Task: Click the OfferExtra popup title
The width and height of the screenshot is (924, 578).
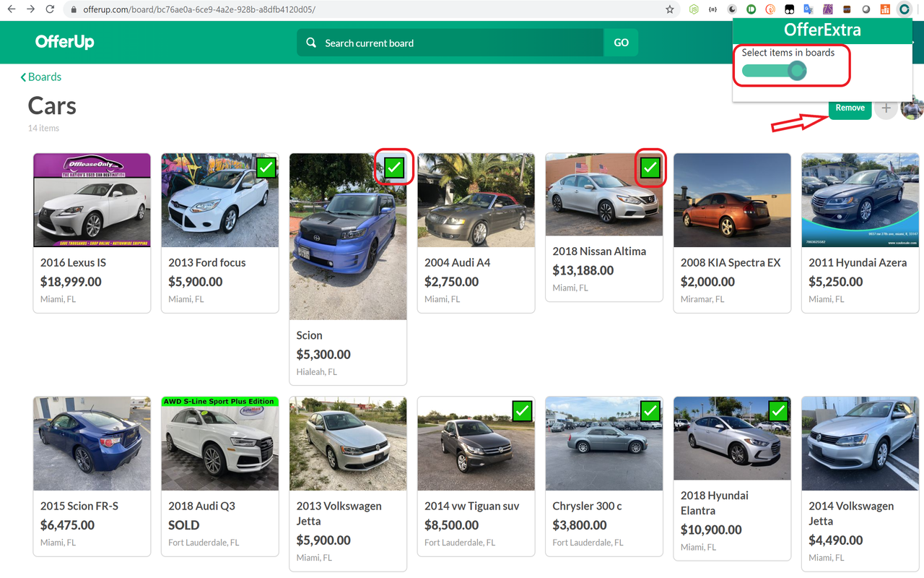Action: click(x=822, y=30)
